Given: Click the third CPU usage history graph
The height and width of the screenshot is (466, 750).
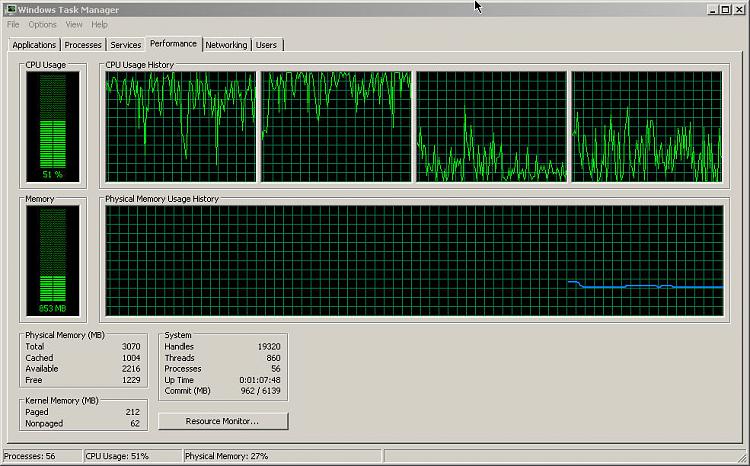Looking at the screenshot, I should (x=492, y=127).
